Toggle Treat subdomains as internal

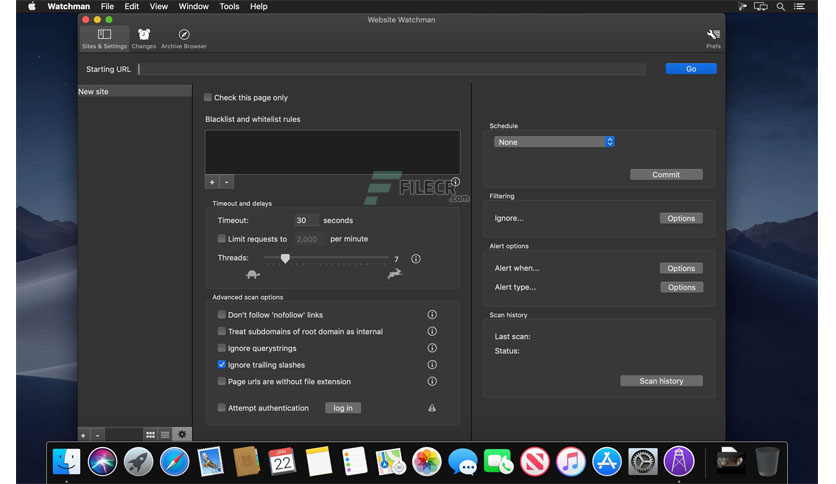click(221, 331)
